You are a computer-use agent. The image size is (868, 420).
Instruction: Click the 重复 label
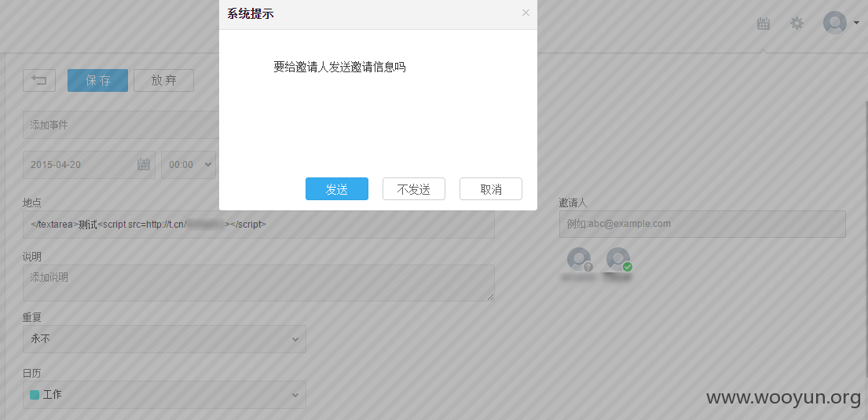click(32, 318)
